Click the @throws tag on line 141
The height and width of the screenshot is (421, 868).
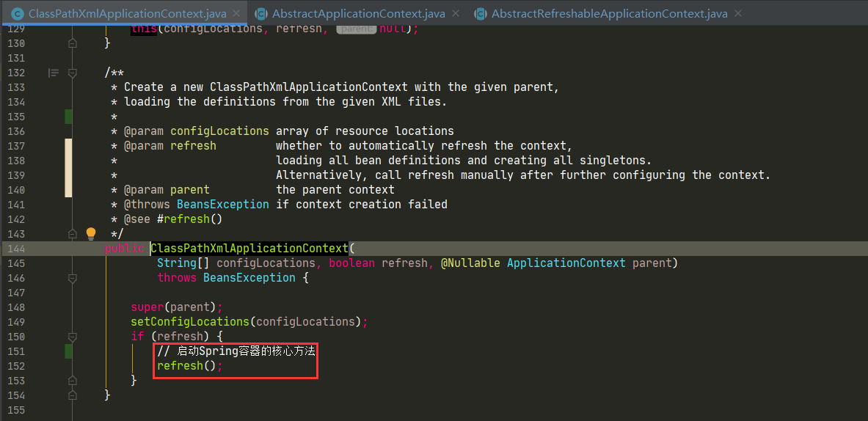pyautogui.click(x=147, y=204)
